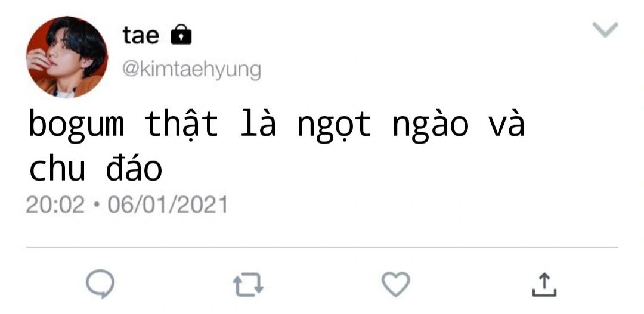This screenshot has height=314, width=644.
Task: Retweet using the arrows loop icon
Action: pos(248,285)
